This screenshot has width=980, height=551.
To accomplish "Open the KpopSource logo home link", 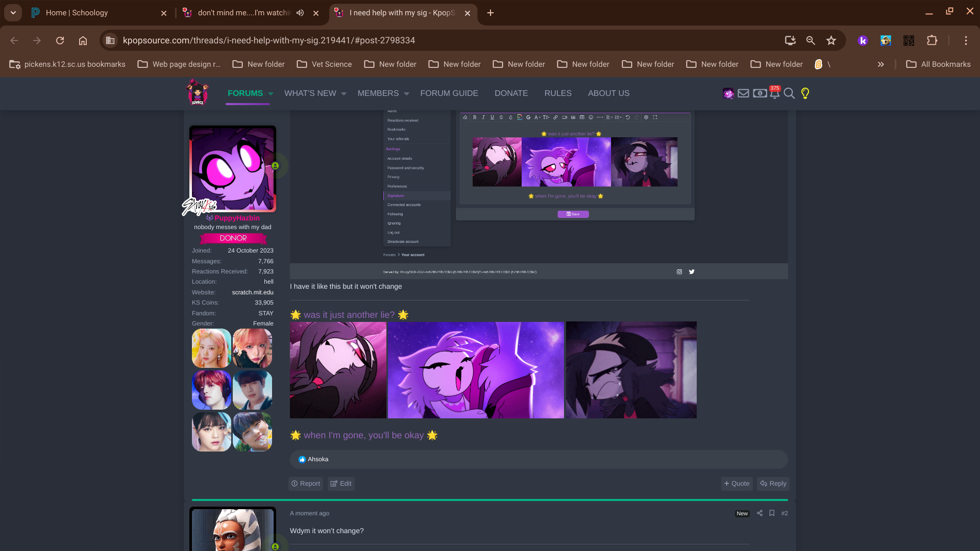I will click(x=198, y=92).
